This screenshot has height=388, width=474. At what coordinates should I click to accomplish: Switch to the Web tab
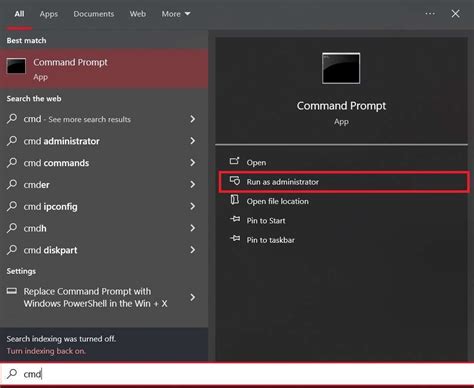[x=138, y=14]
